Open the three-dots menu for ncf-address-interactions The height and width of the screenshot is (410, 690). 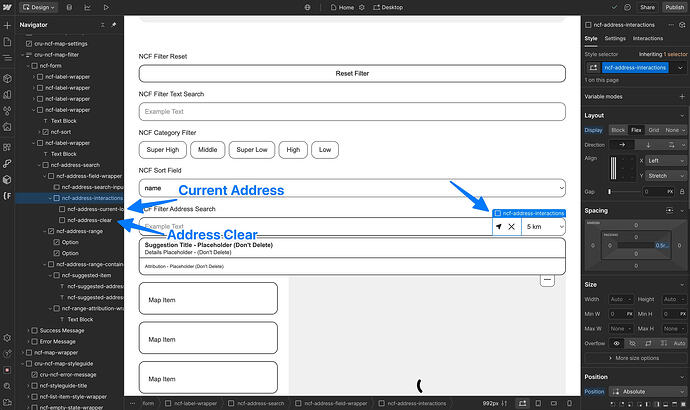[x=671, y=25]
